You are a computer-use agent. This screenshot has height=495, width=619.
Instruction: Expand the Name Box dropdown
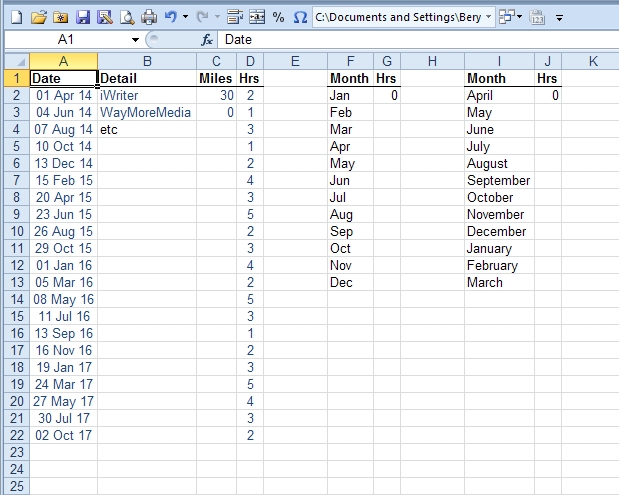pyautogui.click(x=136, y=40)
